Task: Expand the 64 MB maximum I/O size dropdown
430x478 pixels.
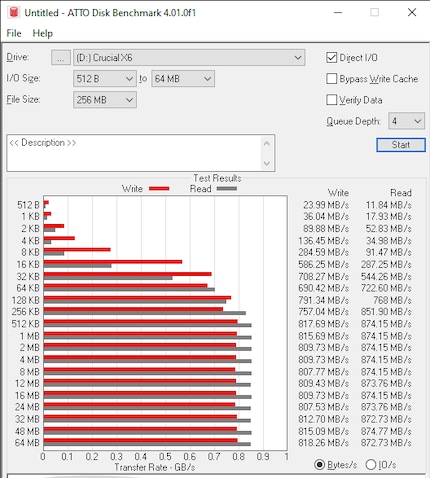Action: click(183, 79)
